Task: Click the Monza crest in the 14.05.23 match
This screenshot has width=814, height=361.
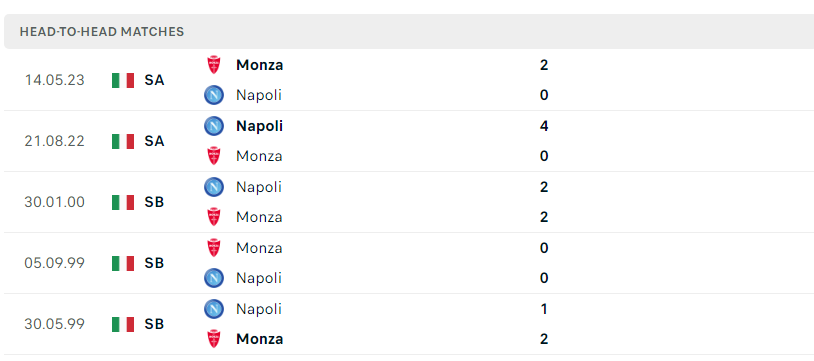Action: pyautogui.click(x=213, y=65)
